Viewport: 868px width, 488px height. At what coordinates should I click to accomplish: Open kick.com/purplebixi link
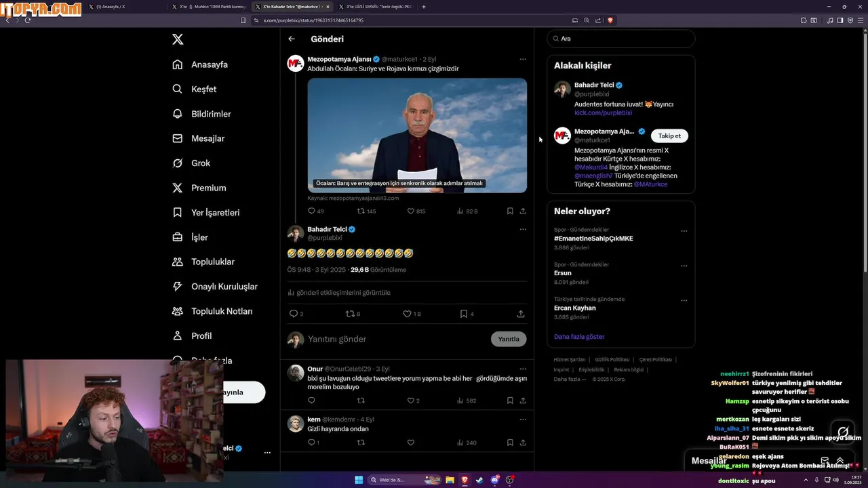click(x=604, y=113)
